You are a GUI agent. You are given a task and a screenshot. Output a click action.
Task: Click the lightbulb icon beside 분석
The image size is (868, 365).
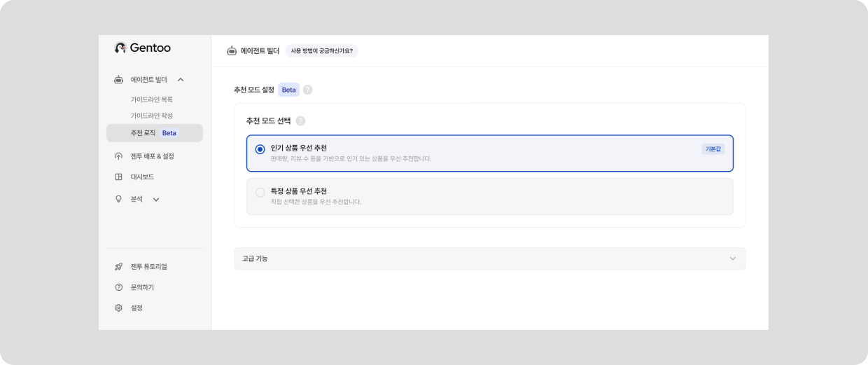point(119,199)
